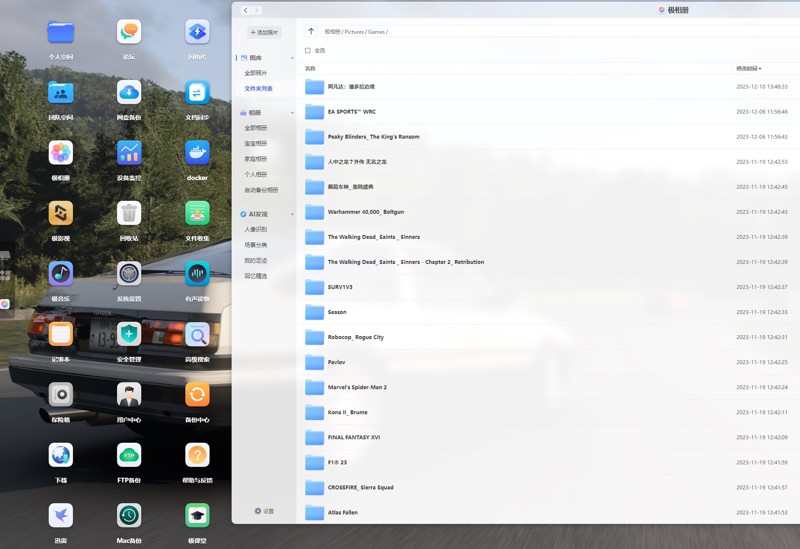Image resolution: width=800 pixels, height=549 pixels.
Task: Open the 设备监控 chart icon
Action: point(129,153)
